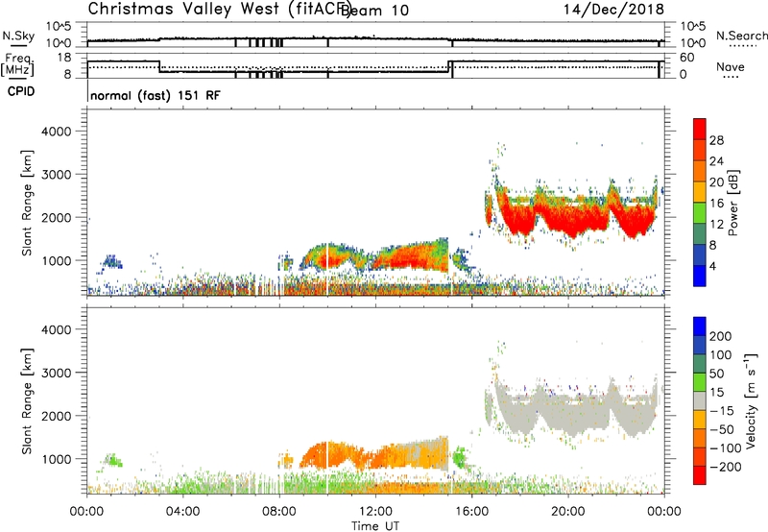Click the "28" label on the Power color bar
The width and height of the screenshot is (768, 532).
tap(716, 140)
